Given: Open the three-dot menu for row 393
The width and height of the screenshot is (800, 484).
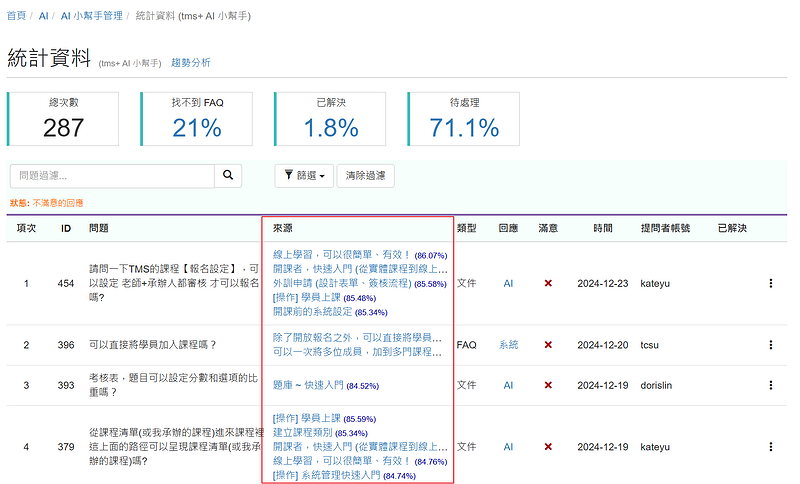Looking at the screenshot, I should 770,385.
